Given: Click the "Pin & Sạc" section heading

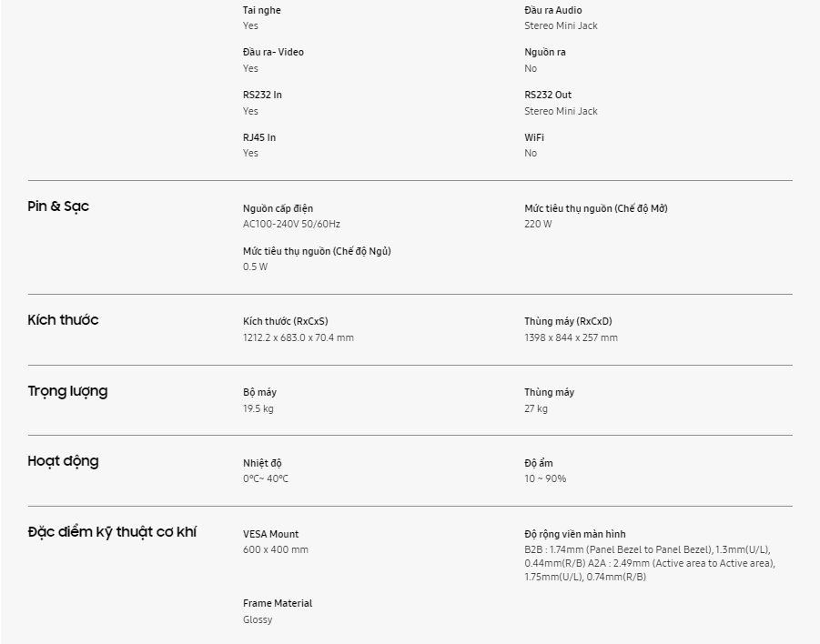Looking at the screenshot, I should 58,206.
